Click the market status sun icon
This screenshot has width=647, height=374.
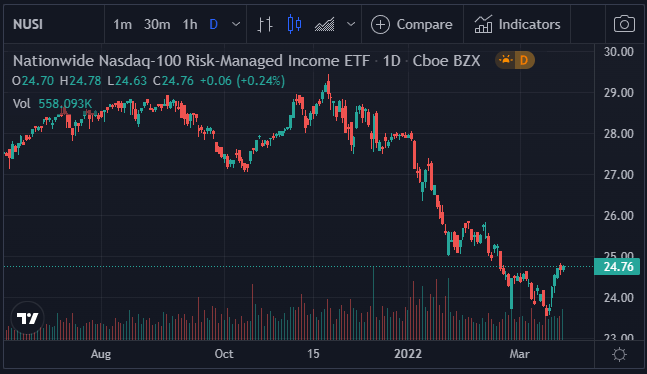tap(505, 61)
